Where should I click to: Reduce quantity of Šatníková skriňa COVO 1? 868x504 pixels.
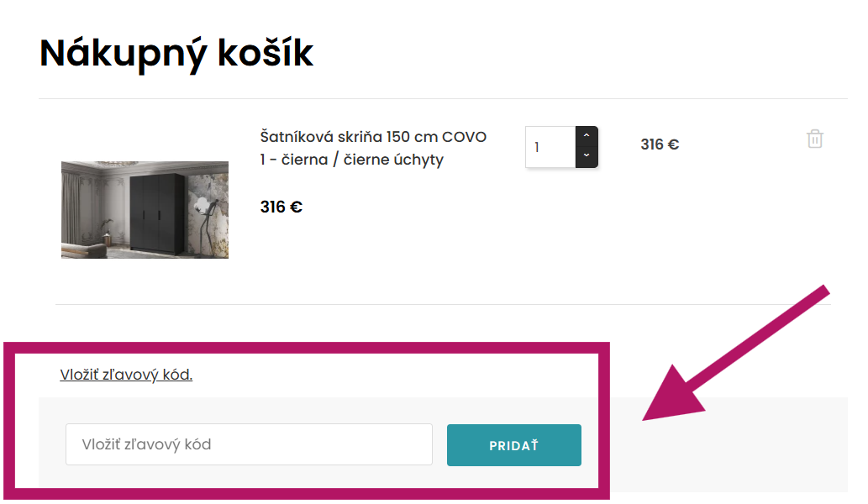pyautogui.click(x=587, y=155)
